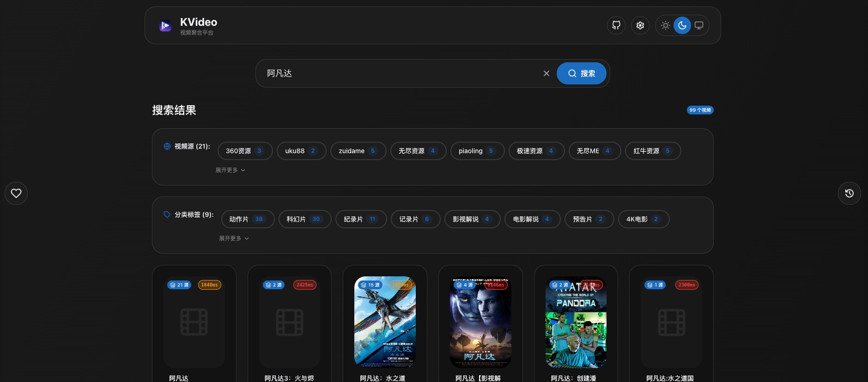Open the 阿凡达3：火与烬 video card
Viewport: 868px width, 382px height.
pyautogui.click(x=290, y=324)
